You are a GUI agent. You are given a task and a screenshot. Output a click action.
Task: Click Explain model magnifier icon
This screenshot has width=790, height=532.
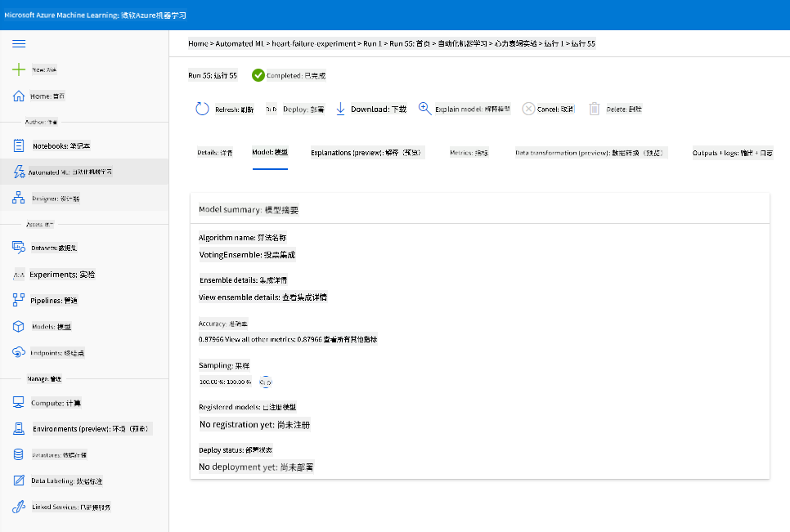424,109
